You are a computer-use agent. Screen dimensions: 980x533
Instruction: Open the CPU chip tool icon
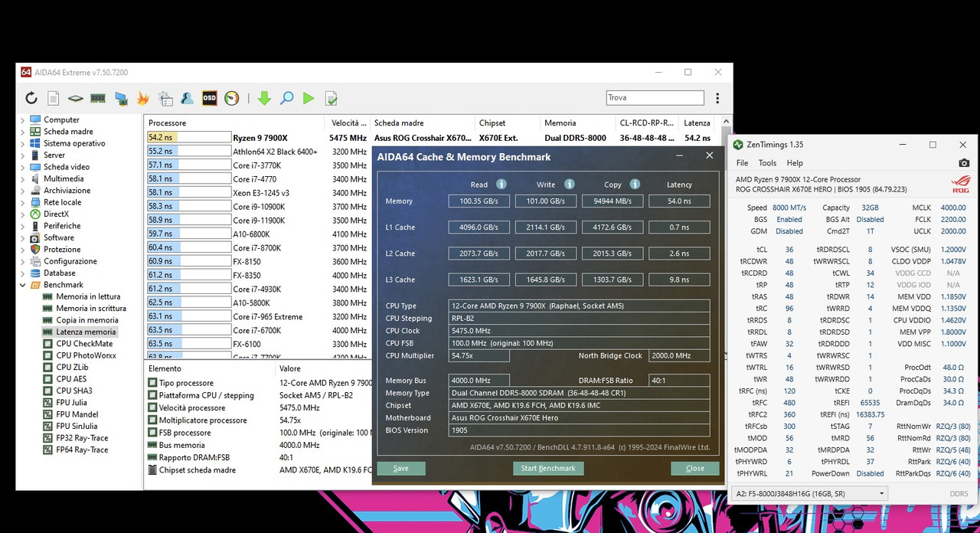coord(75,98)
